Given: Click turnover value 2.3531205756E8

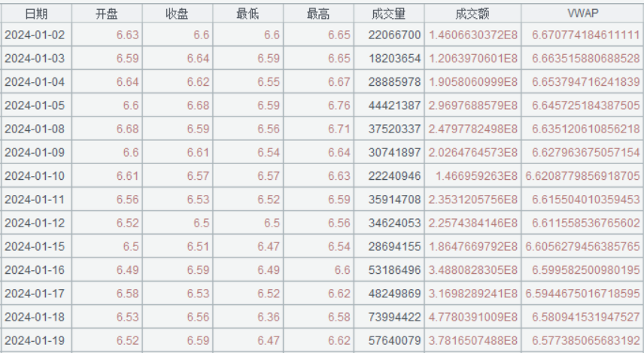Looking at the screenshot, I should pyautogui.click(x=473, y=199).
